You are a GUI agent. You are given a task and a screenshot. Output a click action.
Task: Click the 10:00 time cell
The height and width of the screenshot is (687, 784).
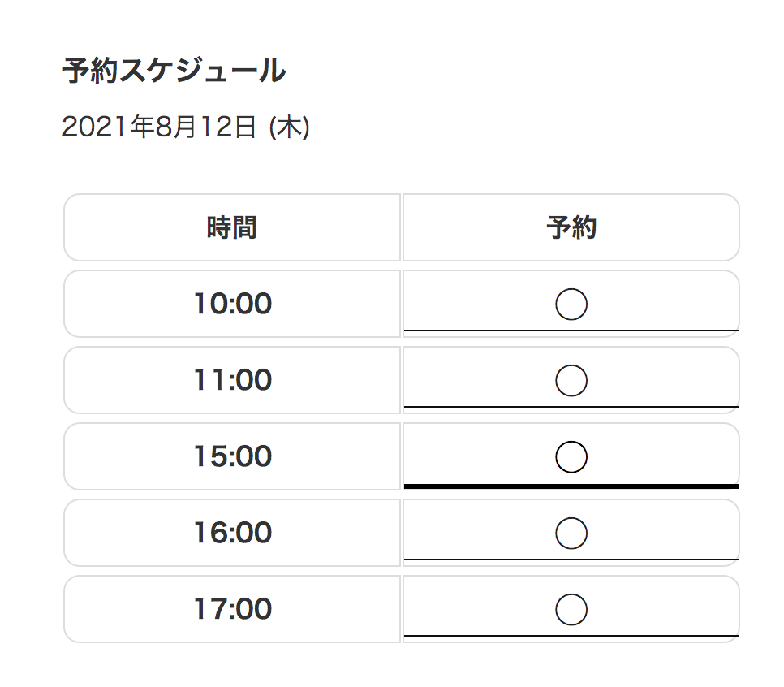(232, 305)
